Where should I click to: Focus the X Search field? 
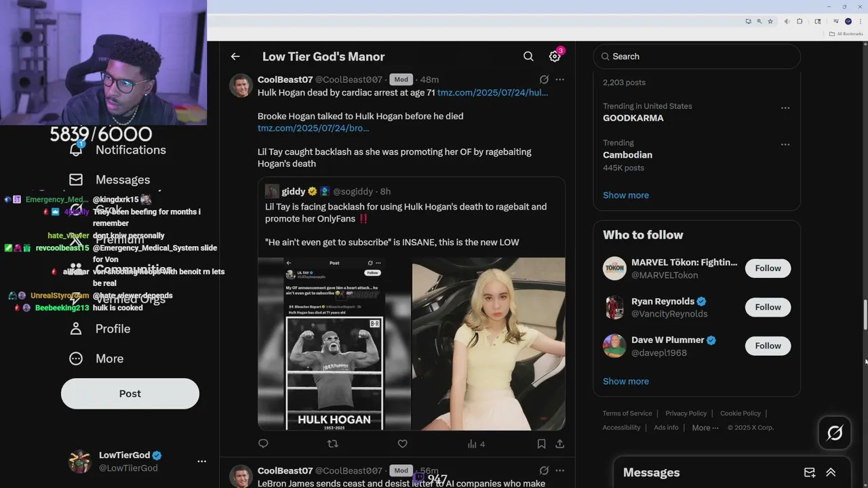(x=697, y=56)
